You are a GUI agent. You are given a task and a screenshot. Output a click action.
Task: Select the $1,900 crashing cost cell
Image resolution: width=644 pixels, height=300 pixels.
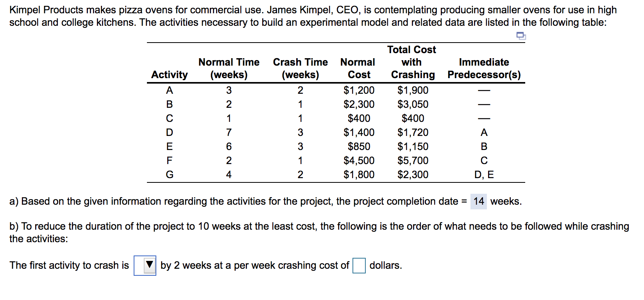[x=413, y=90]
